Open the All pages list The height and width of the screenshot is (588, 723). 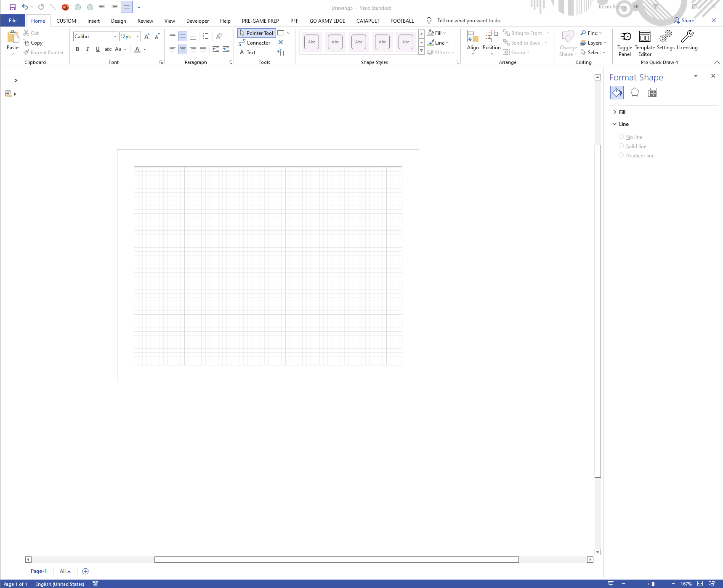point(65,571)
